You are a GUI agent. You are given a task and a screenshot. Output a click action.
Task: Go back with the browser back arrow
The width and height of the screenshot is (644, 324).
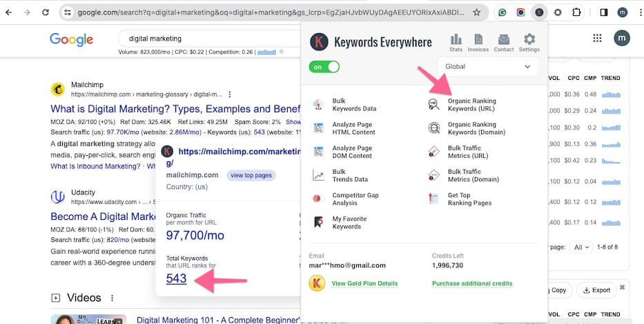click(8, 12)
